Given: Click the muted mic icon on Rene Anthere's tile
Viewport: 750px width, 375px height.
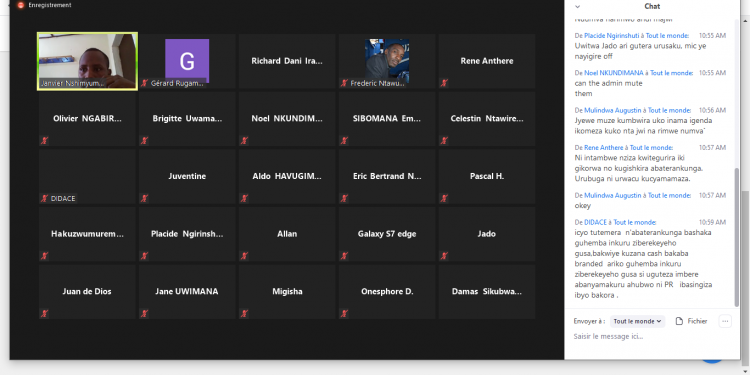Looking at the screenshot, I should (444, 83).
